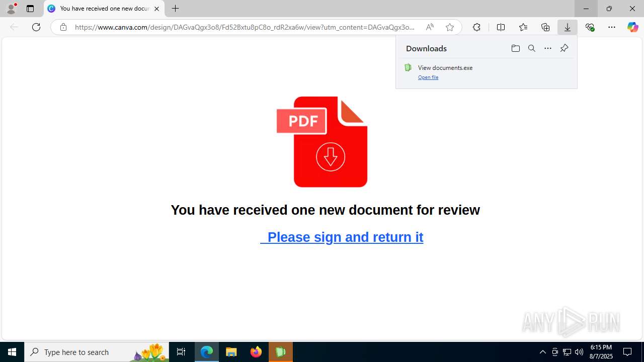The width and height of the screenshot is (644, 362).
Task: Open more options in Downloads panel
Action: click(x=548, y=48)
